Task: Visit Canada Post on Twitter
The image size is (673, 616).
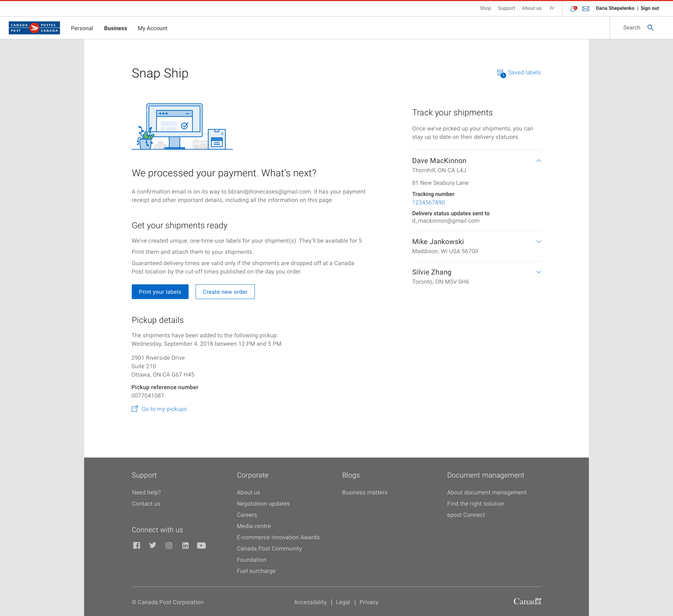Action: [153, 545]
